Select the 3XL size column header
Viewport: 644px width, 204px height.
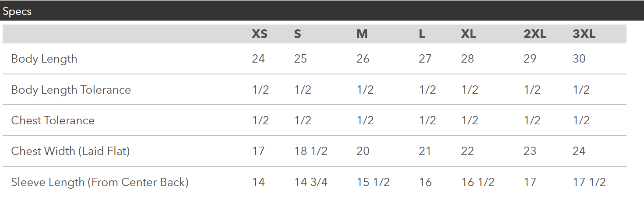tap(584, 34)
